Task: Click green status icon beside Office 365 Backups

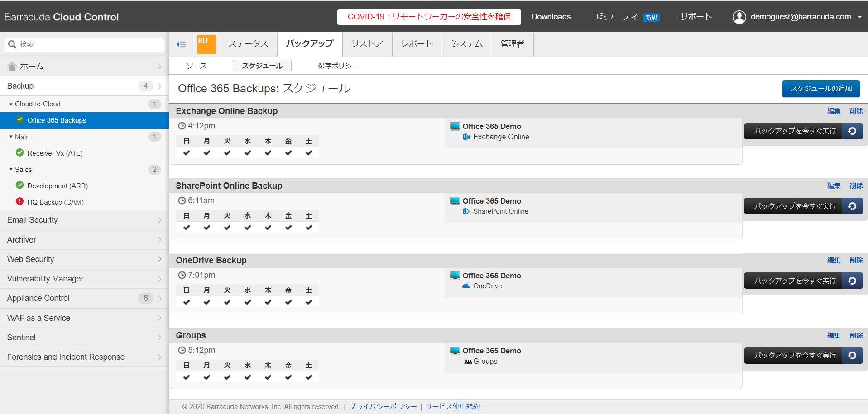Action: click(x=19, y=119)
